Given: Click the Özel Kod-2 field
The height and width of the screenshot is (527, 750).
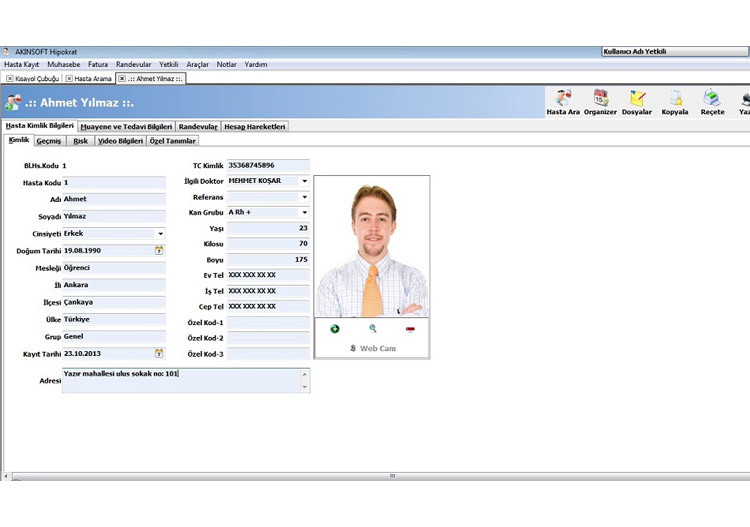Looking at the screenshot, I should (268, 338).
